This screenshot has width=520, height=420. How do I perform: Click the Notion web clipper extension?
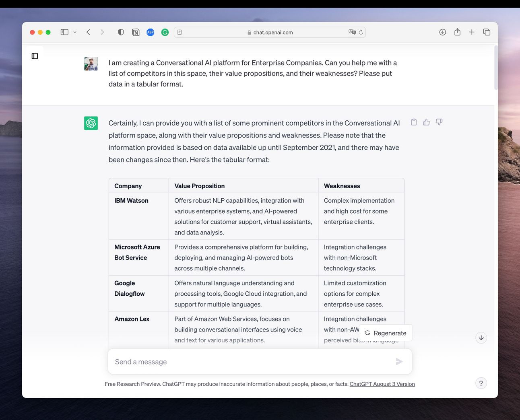pos(136,32)
